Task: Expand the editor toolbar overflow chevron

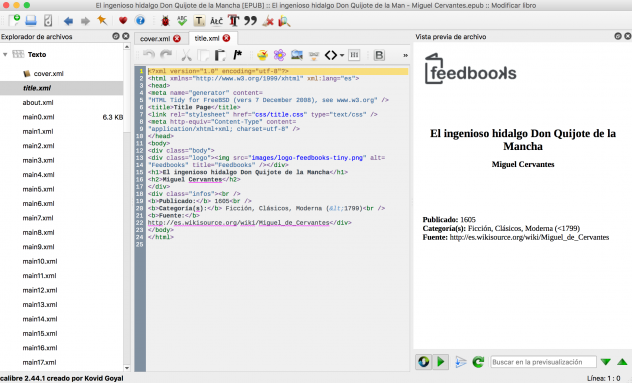Action: (x=405, y=55)
